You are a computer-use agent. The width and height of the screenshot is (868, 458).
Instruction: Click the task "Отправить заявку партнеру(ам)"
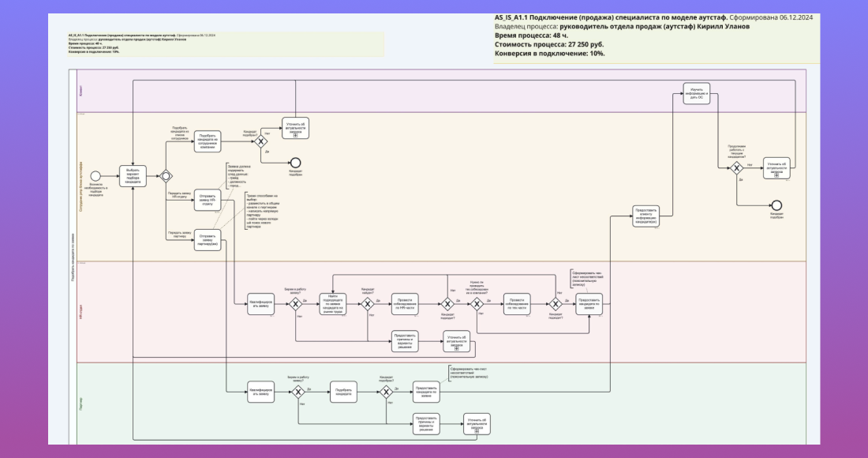click(208, 240)
